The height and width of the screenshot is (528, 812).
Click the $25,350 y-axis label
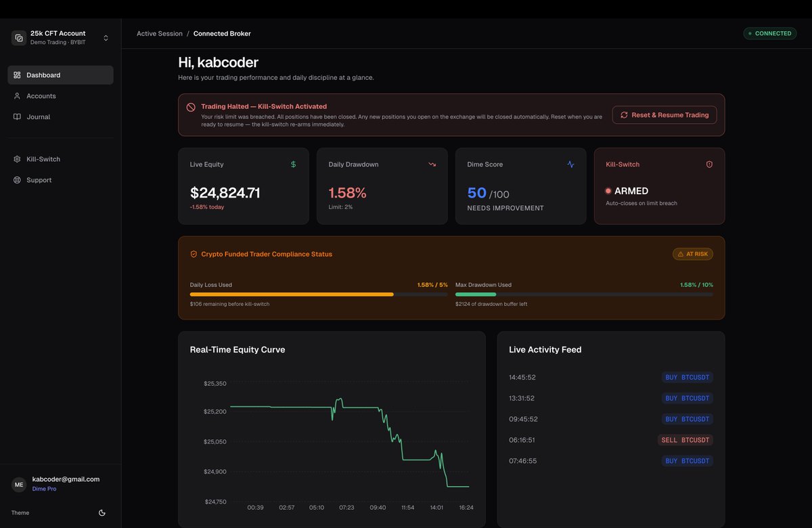coord(215,384)
